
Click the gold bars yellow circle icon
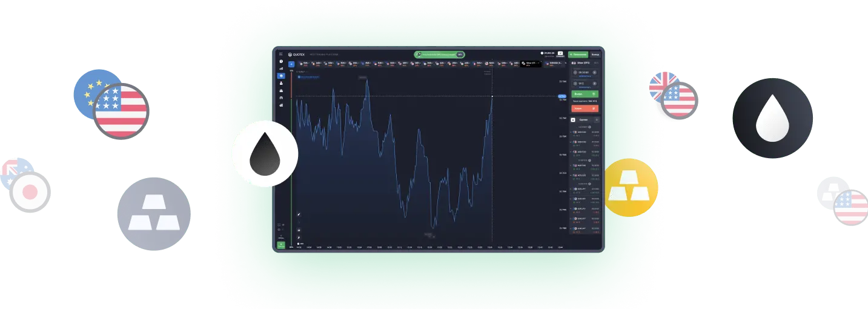click(630, 187)
